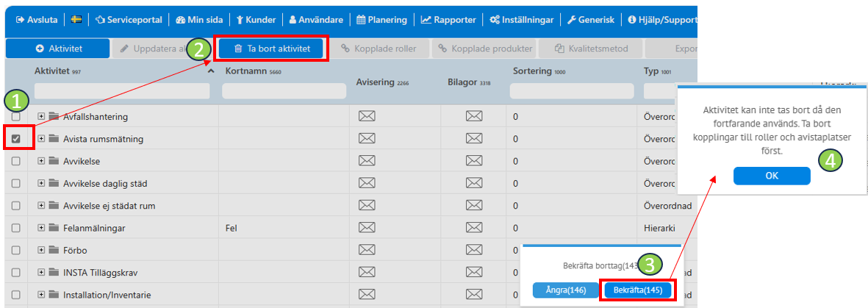Click OK in the warning dialog
Viewport: 868px width, 308px height.
pos(772,176)
